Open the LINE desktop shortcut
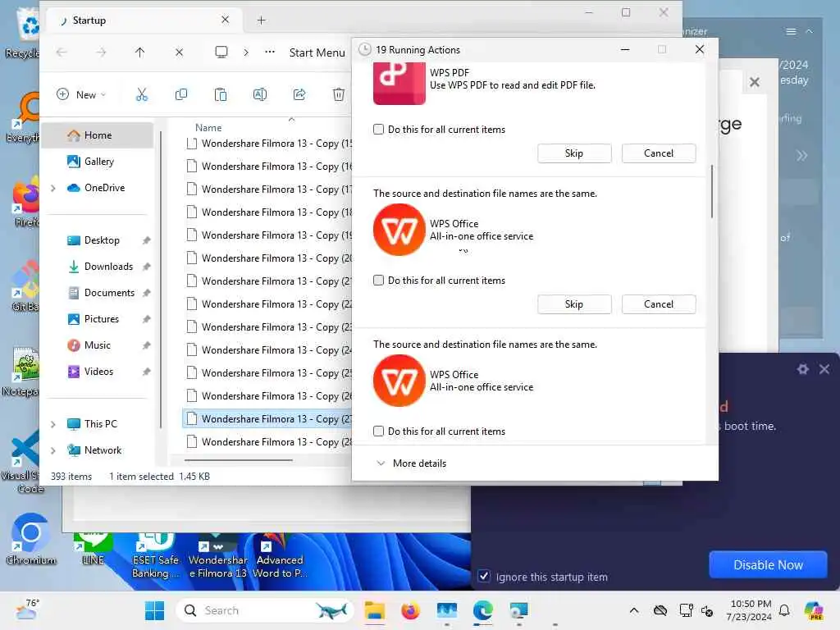 click(93, 549)
